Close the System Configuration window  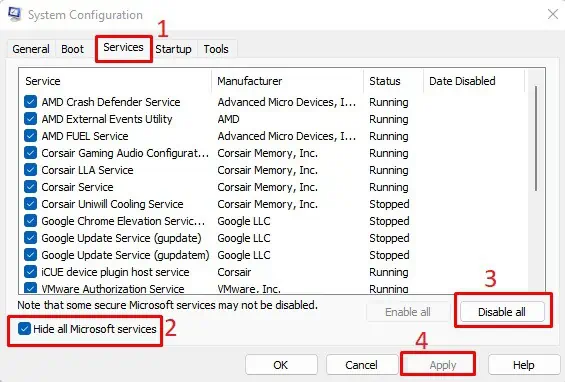[x=552, y=14]
